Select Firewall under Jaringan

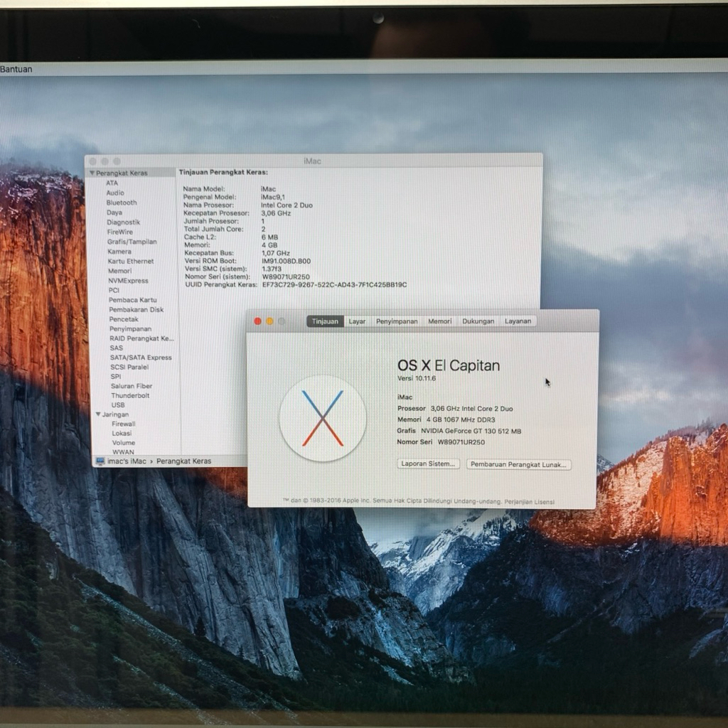(x=124, y=424)
